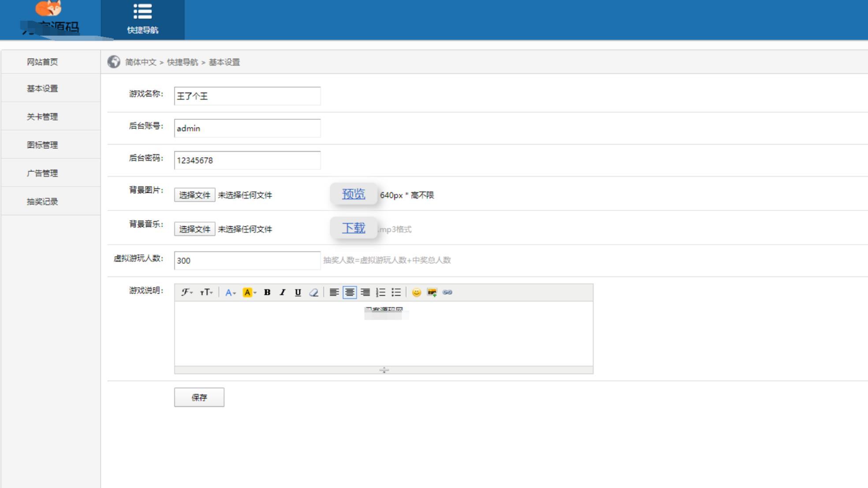Click the hint text 抽奖人数=虚拟游玩人数+中奖总人数
Viewport: 868px width, 488px height.
pos(387,260)
